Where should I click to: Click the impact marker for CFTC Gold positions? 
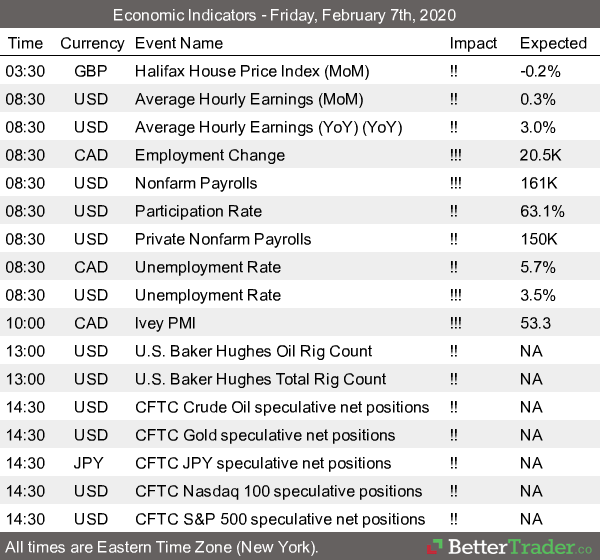tap(456, 435)
